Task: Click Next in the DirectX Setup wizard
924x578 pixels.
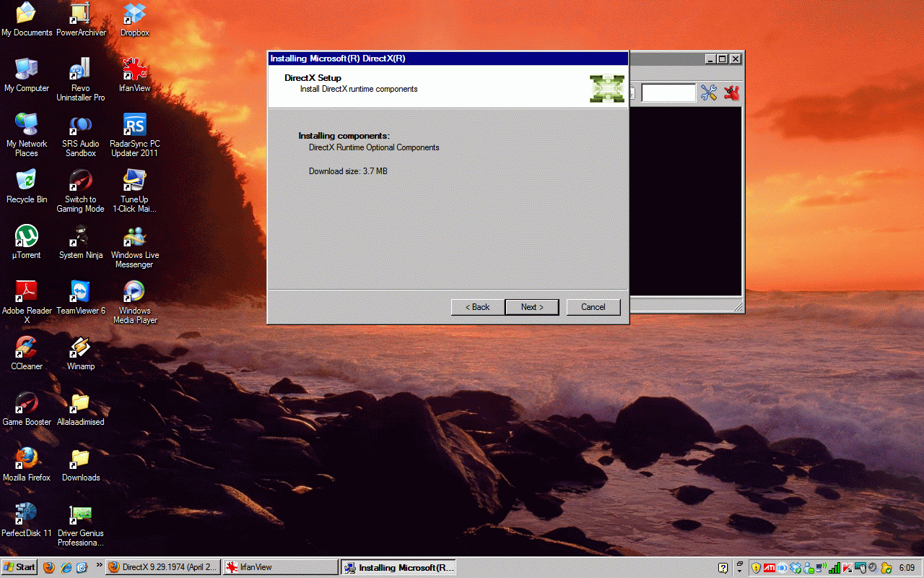Action: 533,307
